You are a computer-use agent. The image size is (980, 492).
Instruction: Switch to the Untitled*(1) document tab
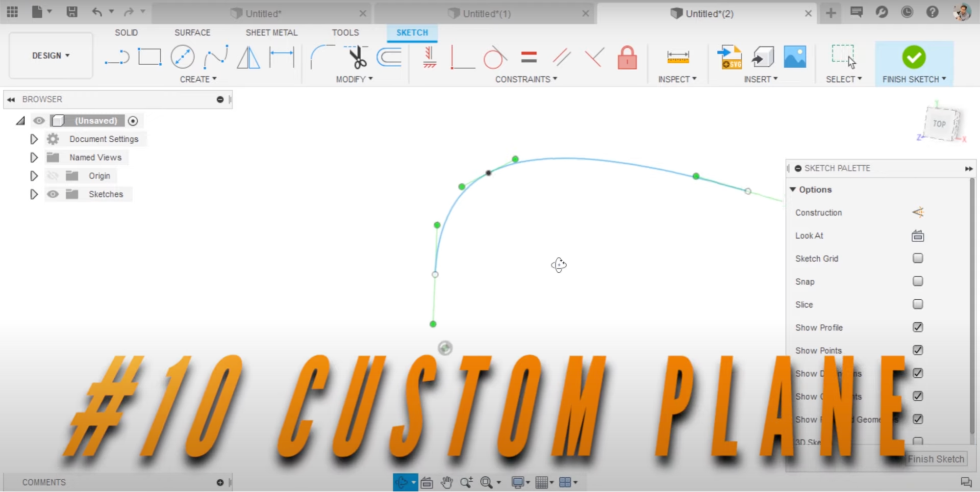[484, 13]
